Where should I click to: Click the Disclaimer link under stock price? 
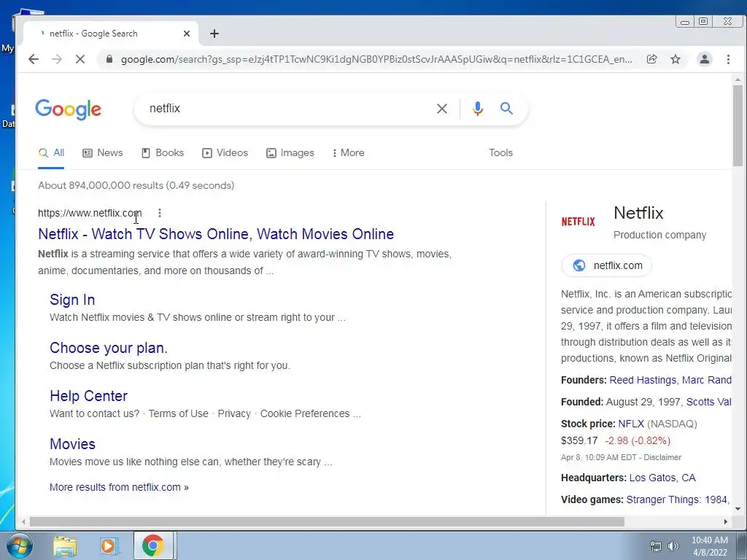pos(662,457)
